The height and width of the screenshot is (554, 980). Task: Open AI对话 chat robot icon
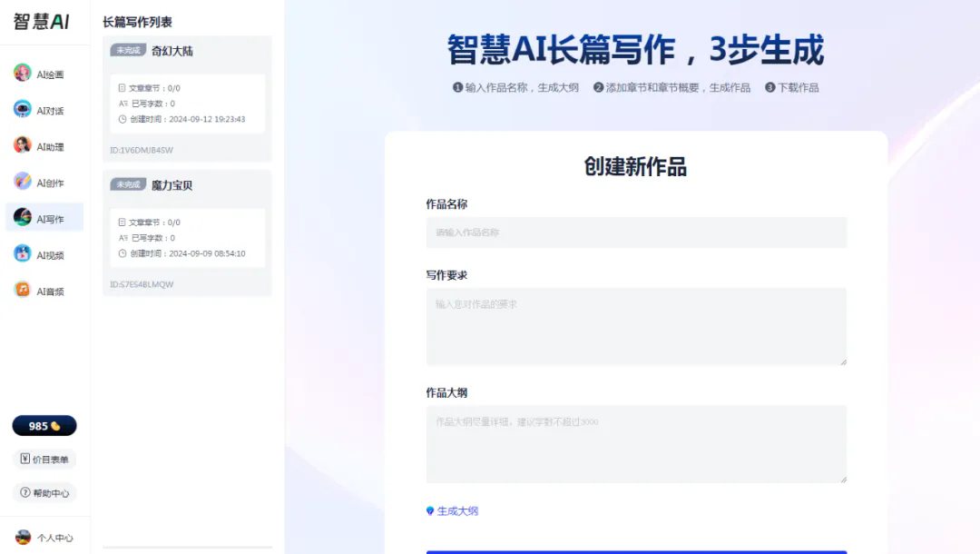click(23, 110)
